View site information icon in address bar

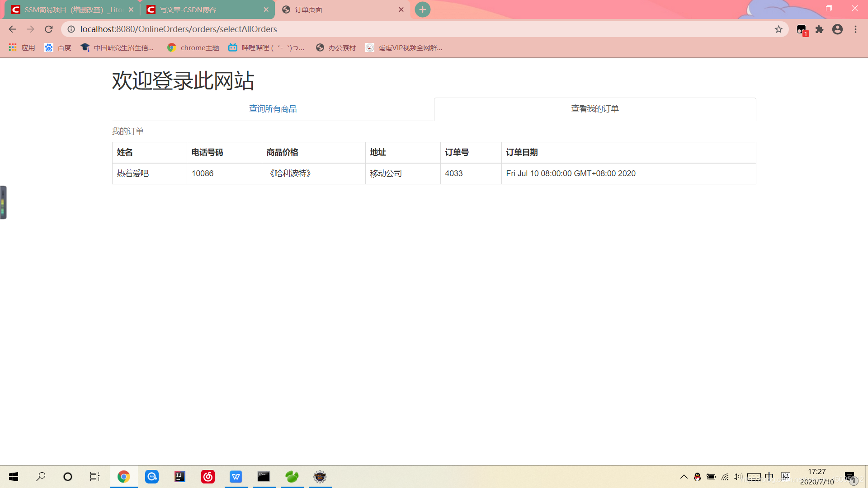(x=71, y=29)
